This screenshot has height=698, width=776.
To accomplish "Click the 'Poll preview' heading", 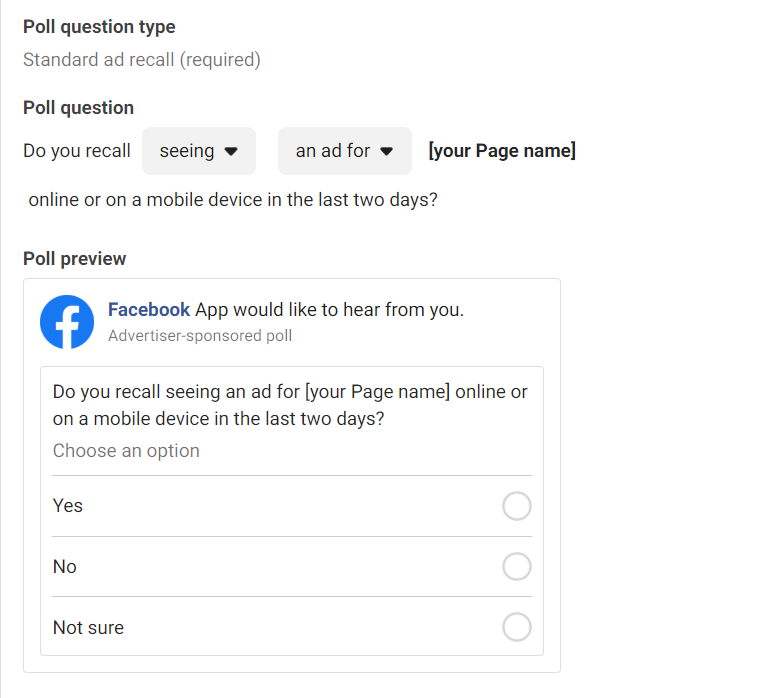I will click(75, 259).
